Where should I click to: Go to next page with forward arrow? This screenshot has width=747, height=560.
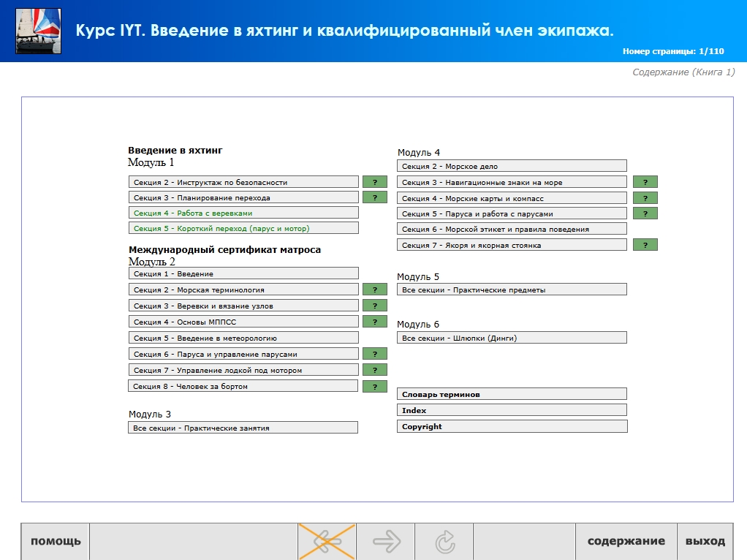(386, 542)
